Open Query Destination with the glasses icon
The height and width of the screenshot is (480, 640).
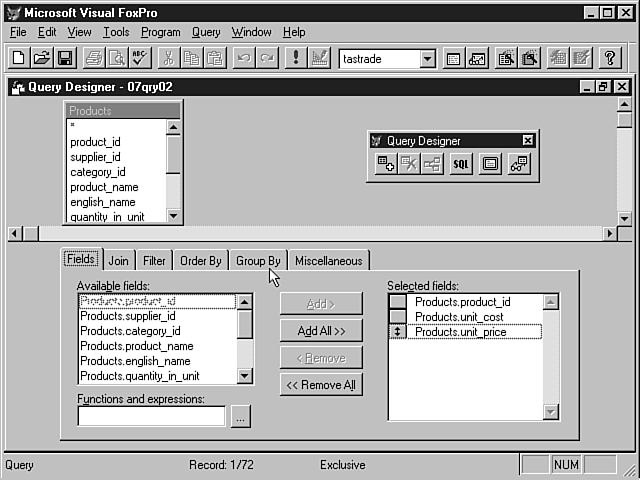(x=517, y=165)
